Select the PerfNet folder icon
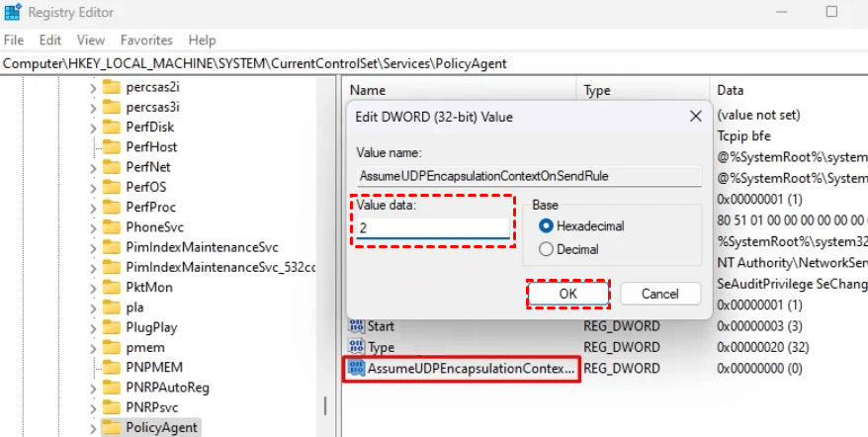868x437 pixels. [112, 167]
